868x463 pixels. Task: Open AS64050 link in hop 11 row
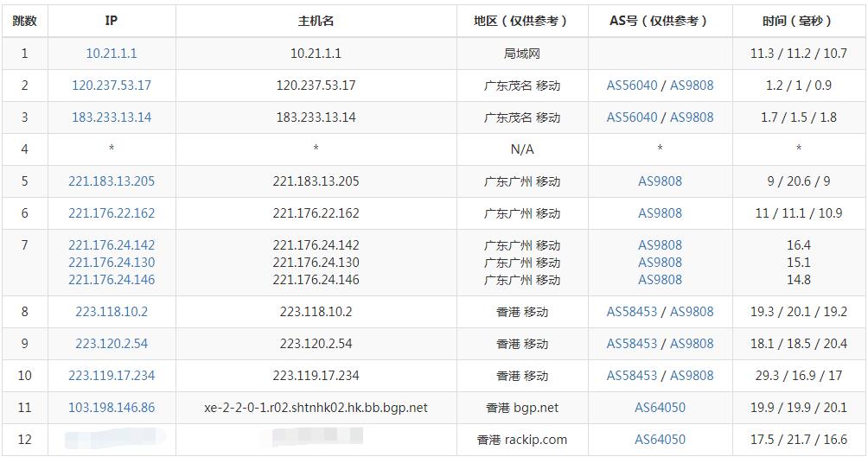660,408
